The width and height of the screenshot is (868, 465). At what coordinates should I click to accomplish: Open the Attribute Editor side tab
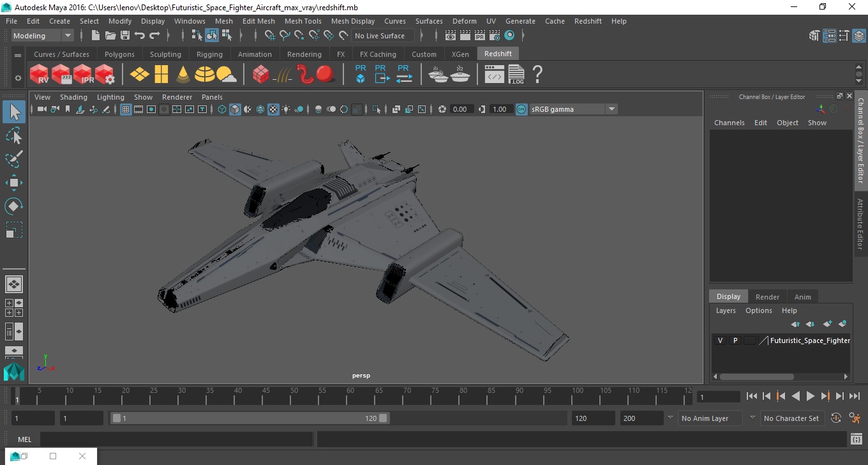click(860, 224)
